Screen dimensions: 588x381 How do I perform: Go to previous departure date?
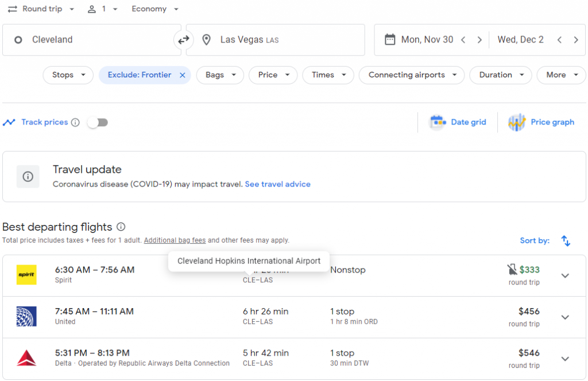coord(463,40)
